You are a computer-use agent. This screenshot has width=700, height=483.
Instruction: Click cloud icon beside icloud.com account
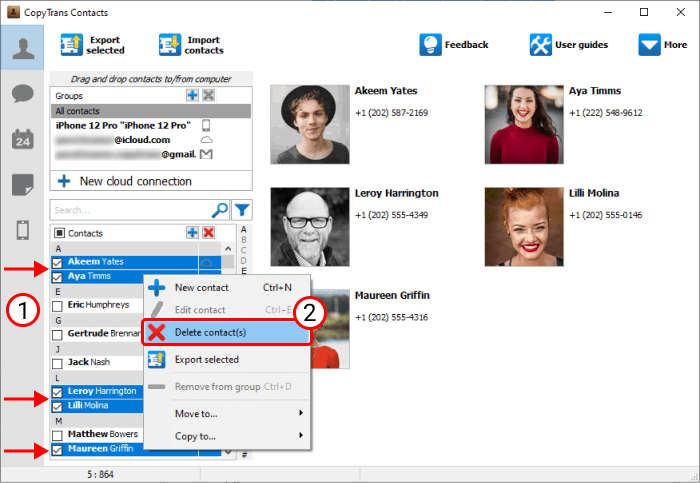click(x=206, y=140)
